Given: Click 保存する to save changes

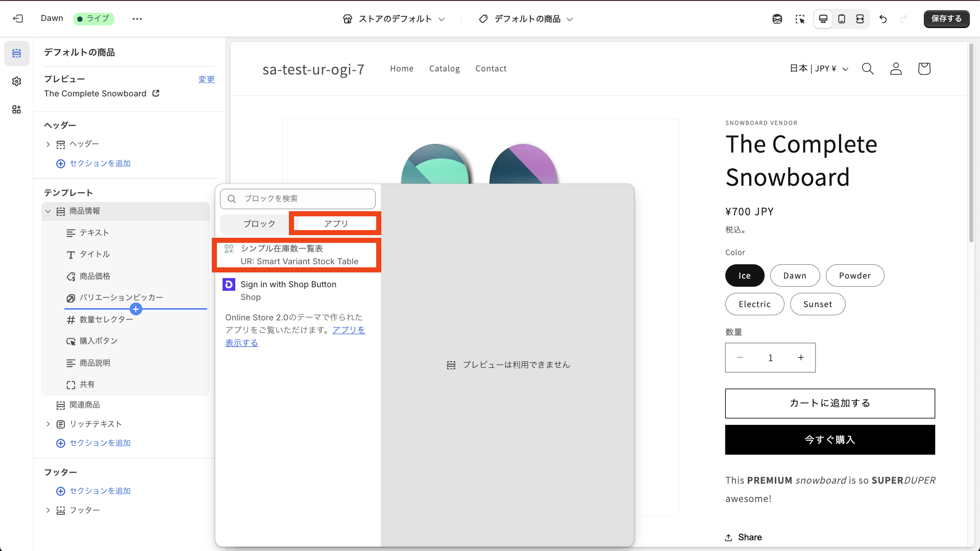Looking at the screenshot, I should [946, 19].
